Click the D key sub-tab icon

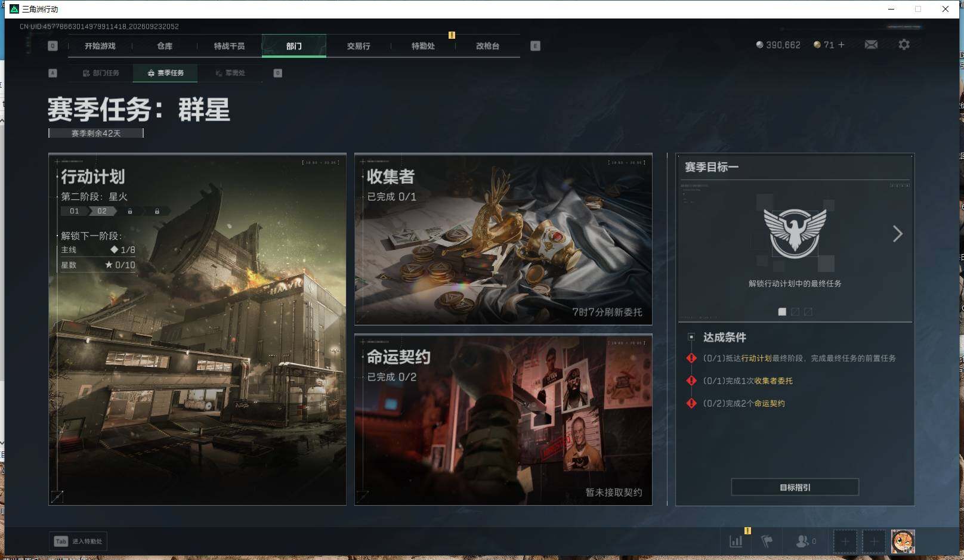277,73
